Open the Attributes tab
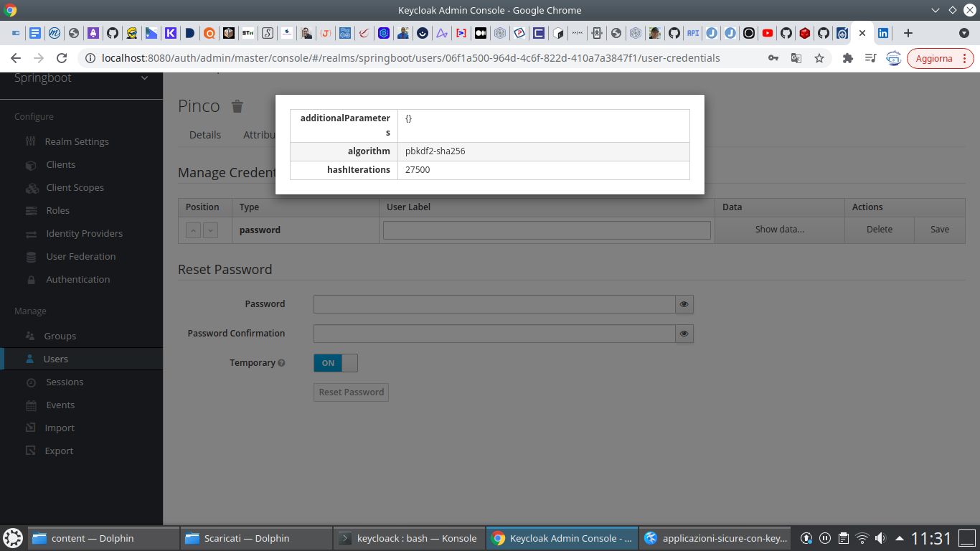This screenshot has width=980, height=551. [x=259, y=135]
